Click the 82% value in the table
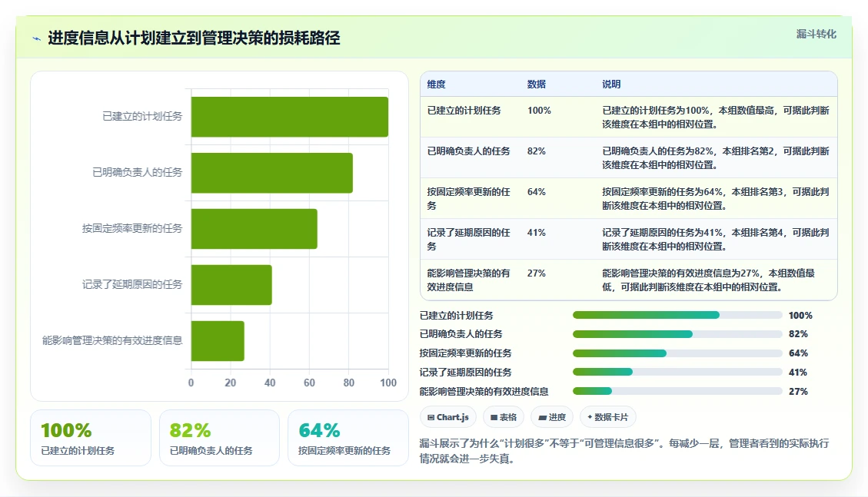This screenshot has height=497, width=868. (537, 151)
